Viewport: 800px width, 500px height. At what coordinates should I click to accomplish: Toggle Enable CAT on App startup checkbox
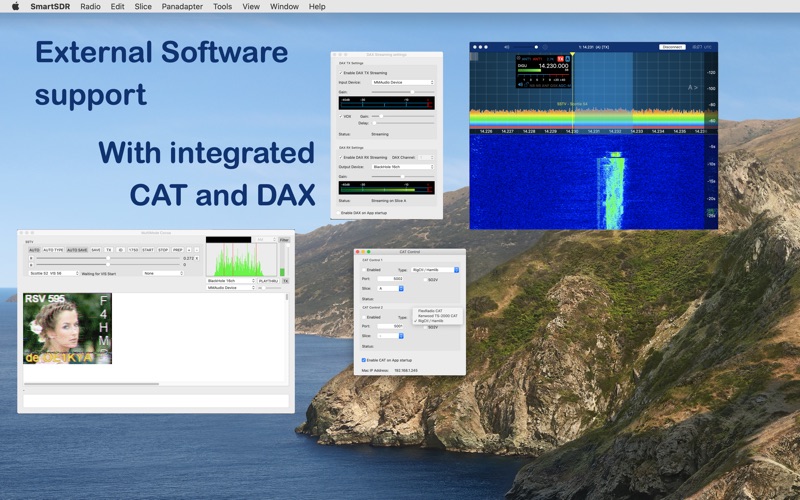coord(364,360)
